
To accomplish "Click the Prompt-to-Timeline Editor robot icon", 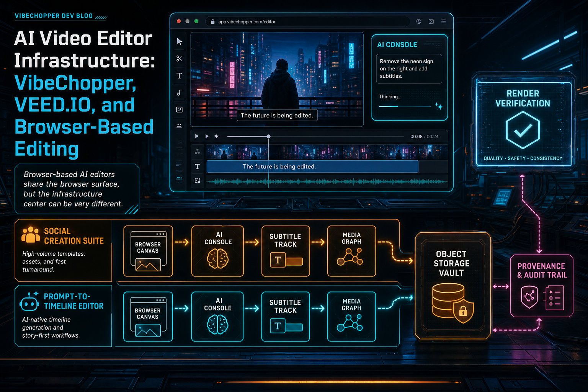I will click(29, 302).
